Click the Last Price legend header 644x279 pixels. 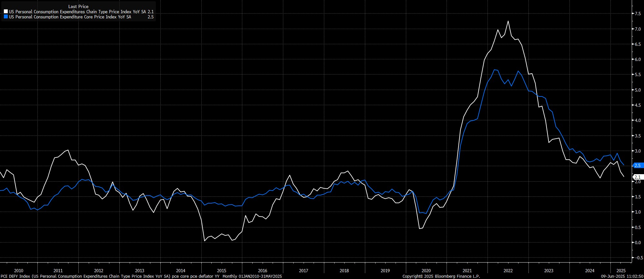pos(78,6)
